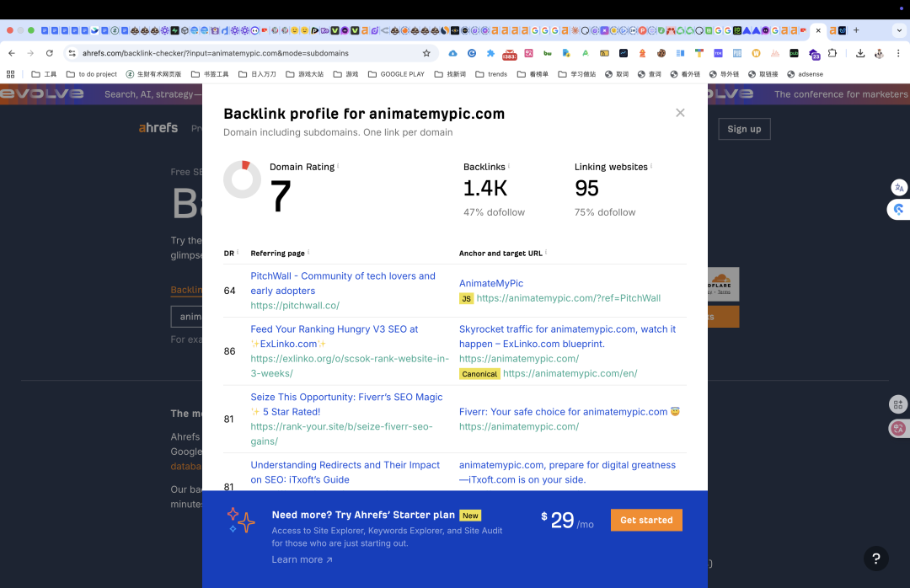The height and width of the screenshot is (588, 910).
Task: Open the site information icon in address bar
Action: point(72,53)
